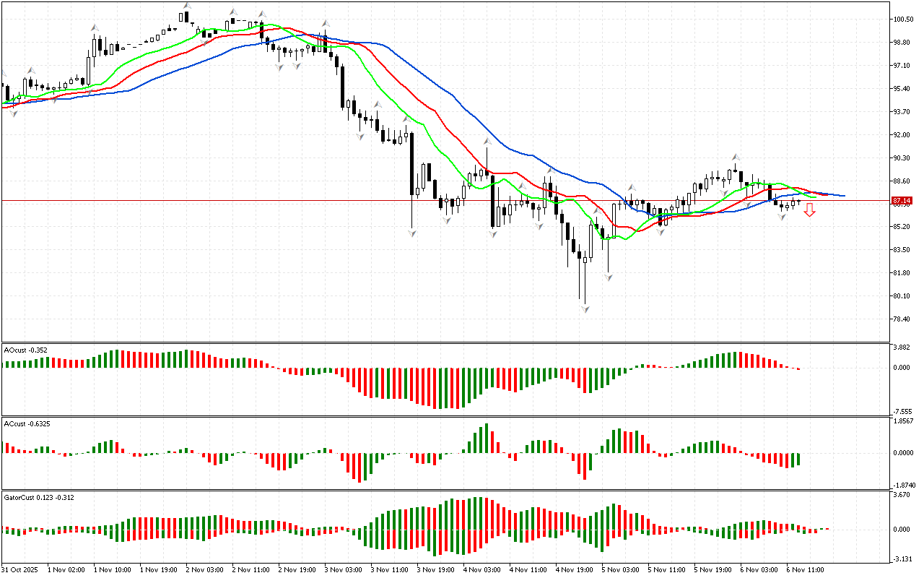Click the 87.14 current price tag

point(900,200)
